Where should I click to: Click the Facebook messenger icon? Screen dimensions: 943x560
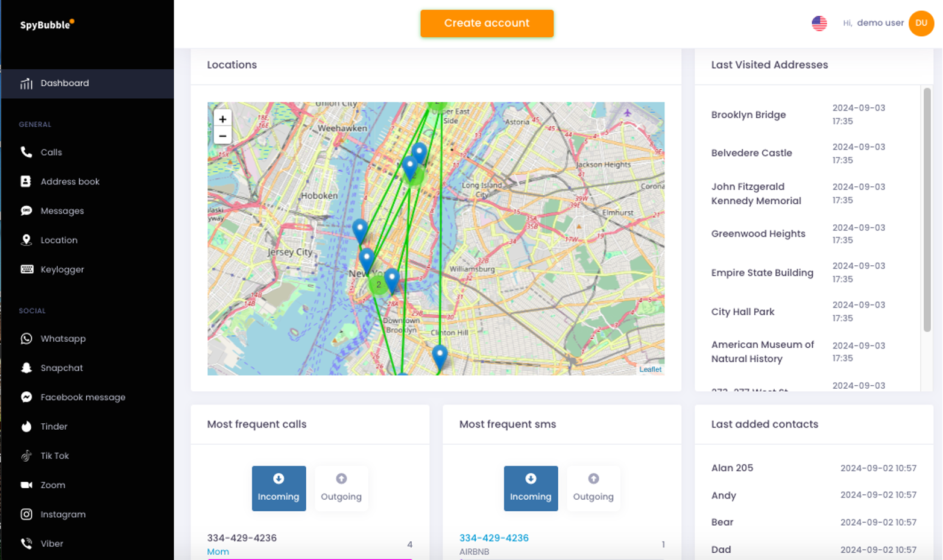click(x=26, y=397)
